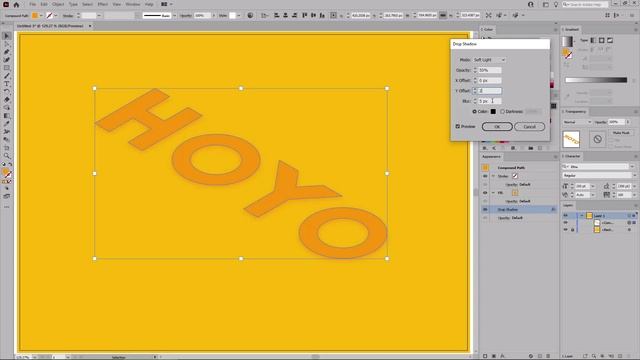
Task: Click the Vertical Align Center icon
Action: click(313, 16)
